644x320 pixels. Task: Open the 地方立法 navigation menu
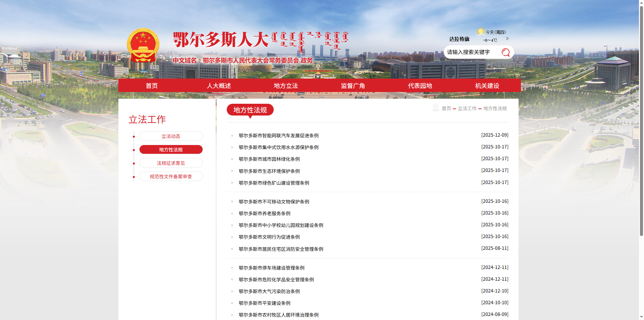(286, 86)
